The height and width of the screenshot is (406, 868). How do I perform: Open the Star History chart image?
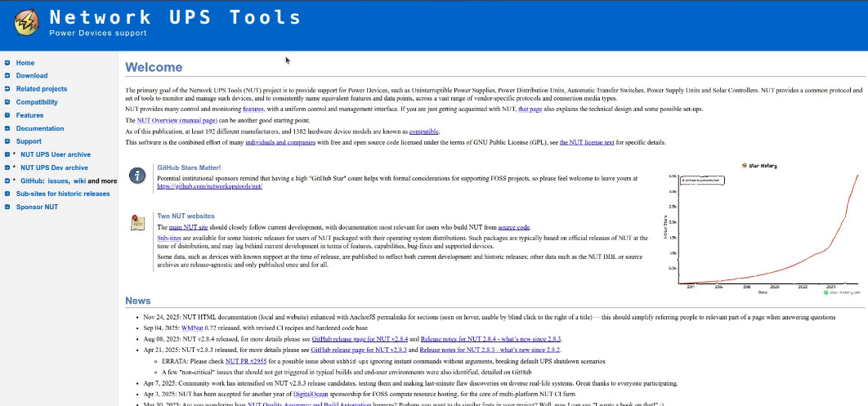click(x=763, y=226)
